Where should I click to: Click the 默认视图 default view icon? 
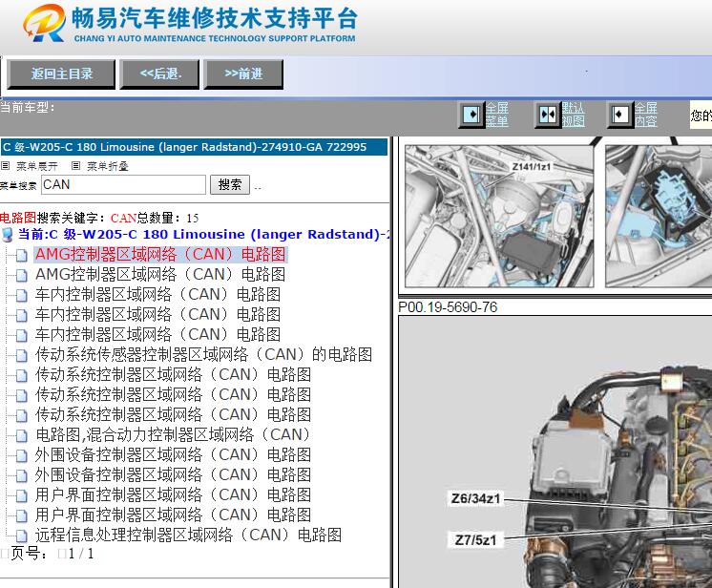click(547, 114)
